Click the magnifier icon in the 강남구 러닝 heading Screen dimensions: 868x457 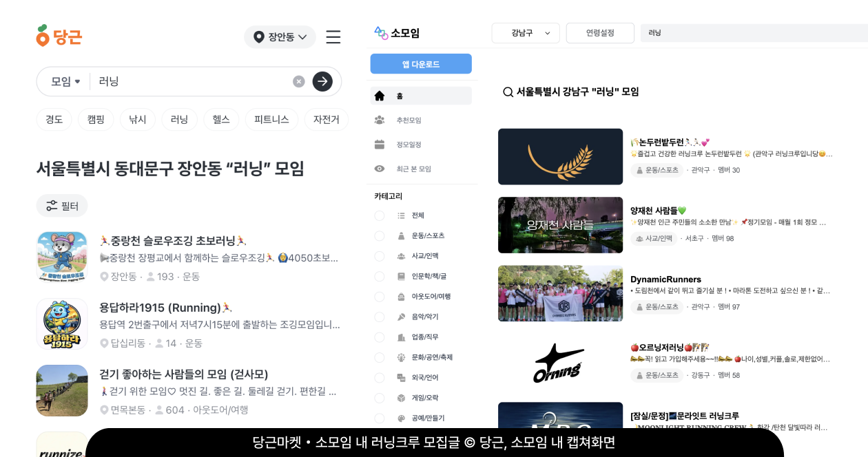click(508, 92)
